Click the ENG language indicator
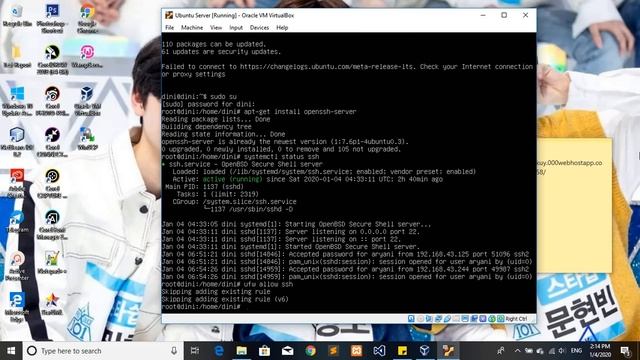The width and height of the screenshot is (640, 360). (x=576, y=351)
